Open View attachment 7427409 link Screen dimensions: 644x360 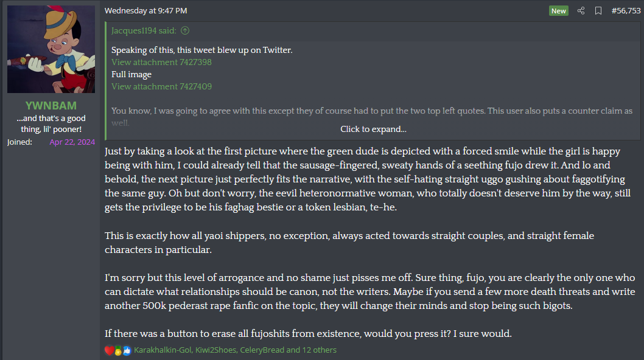point(161,86)
